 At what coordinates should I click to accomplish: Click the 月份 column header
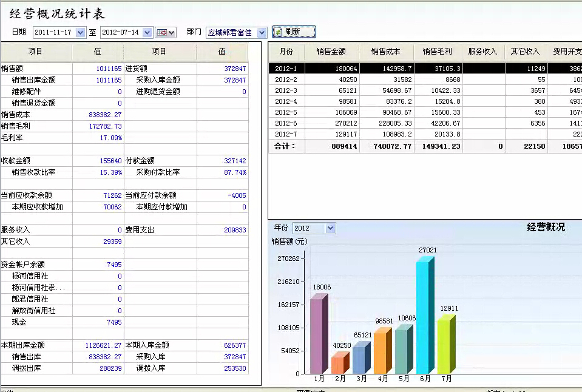pos(286,52)
